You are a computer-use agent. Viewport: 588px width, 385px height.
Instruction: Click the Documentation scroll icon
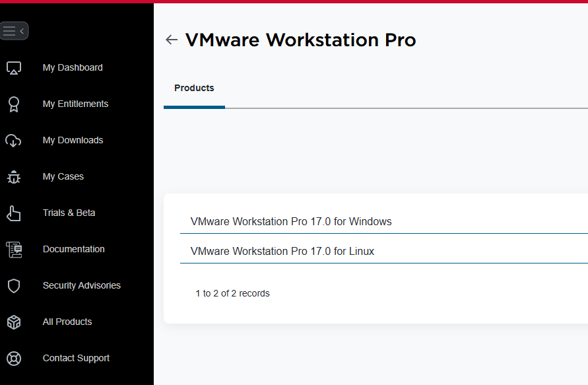pos(14,250)
